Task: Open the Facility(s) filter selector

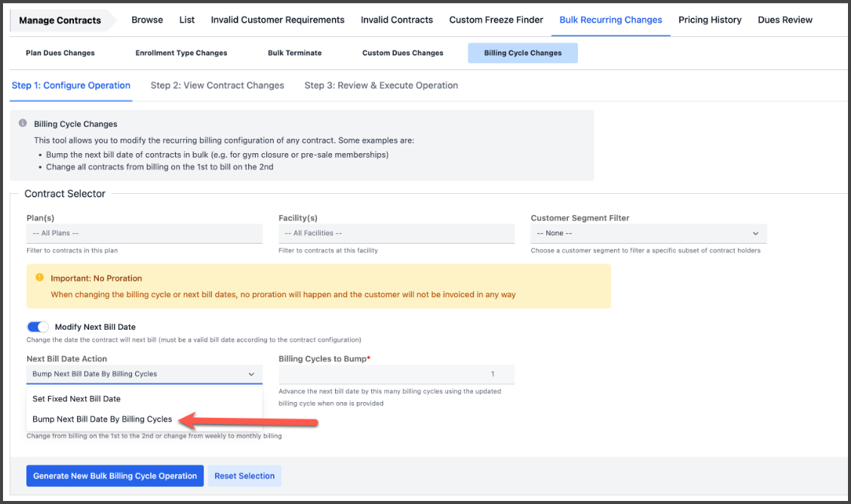Action: pos(396,234)
